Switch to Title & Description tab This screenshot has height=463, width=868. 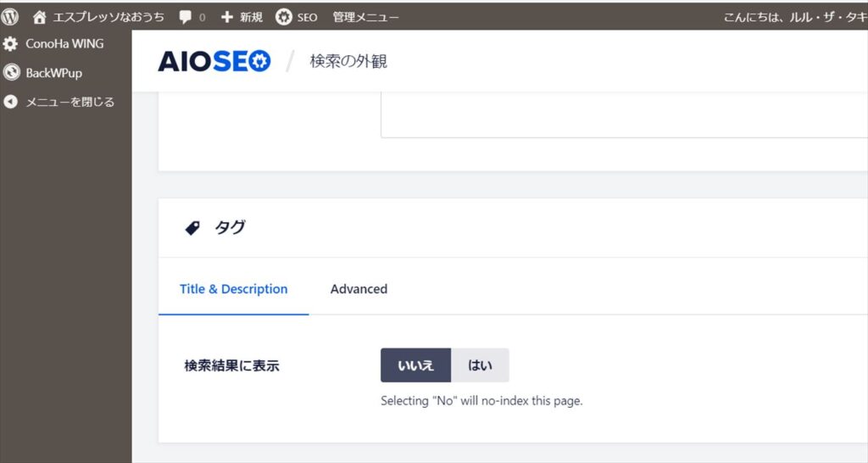[234, 289]
